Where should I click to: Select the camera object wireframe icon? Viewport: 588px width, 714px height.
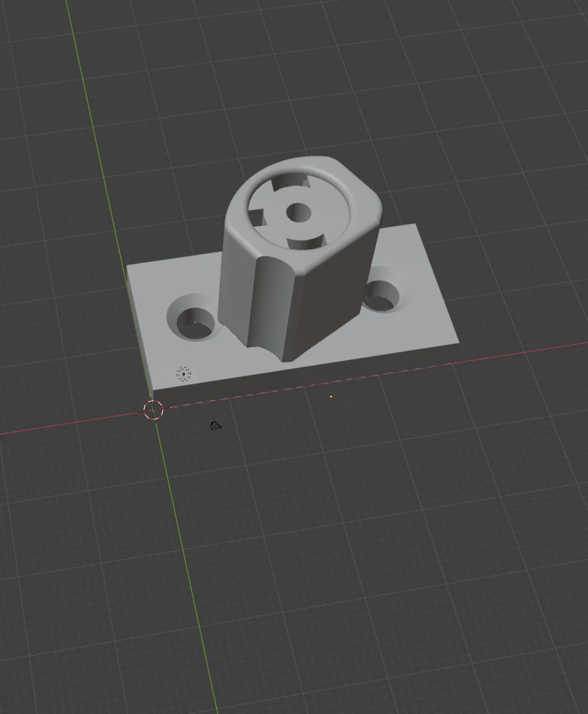pyautogui.click(x=216, y=425)
